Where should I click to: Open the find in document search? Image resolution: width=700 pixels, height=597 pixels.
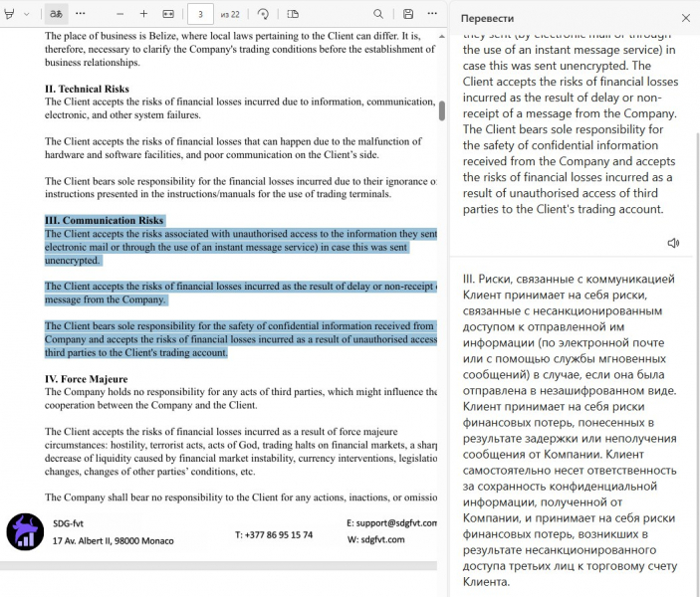[378, 14]
